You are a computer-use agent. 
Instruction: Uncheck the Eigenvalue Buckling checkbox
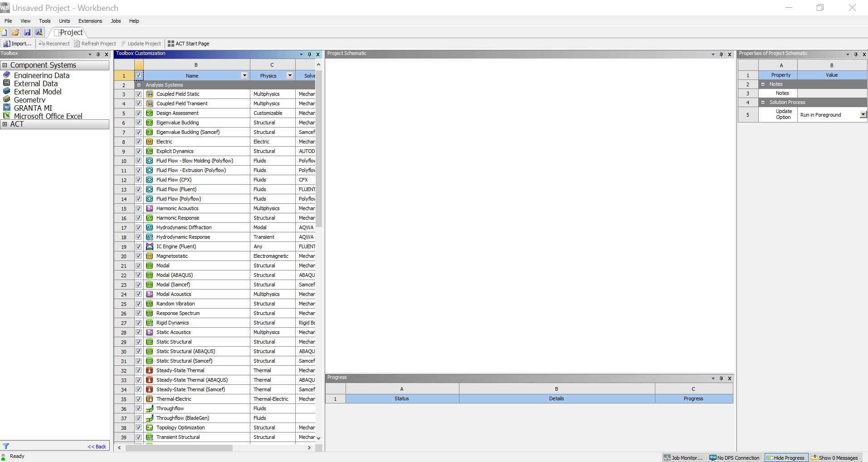pos(139,123)
